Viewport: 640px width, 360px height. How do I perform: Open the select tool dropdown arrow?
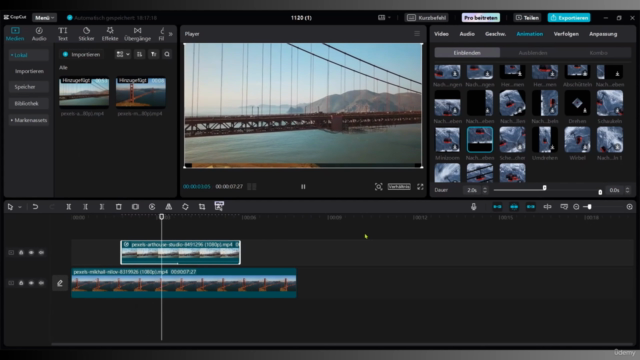point(20,207)
